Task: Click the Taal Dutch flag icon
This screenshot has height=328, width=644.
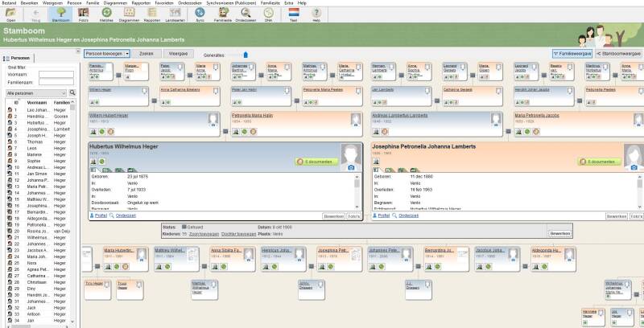Action: [294, 14]
